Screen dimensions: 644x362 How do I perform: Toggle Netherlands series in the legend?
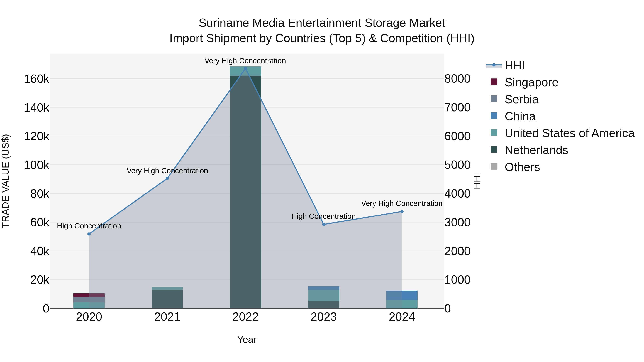point(529,150)
